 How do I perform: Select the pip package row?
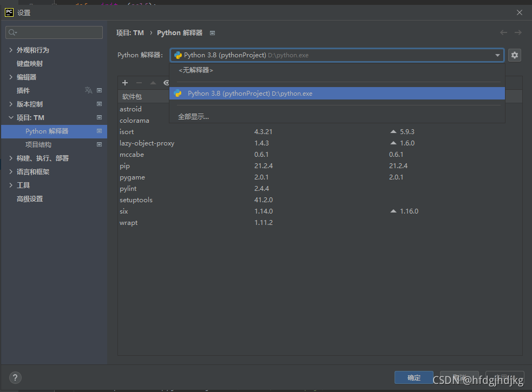point(320,166)
